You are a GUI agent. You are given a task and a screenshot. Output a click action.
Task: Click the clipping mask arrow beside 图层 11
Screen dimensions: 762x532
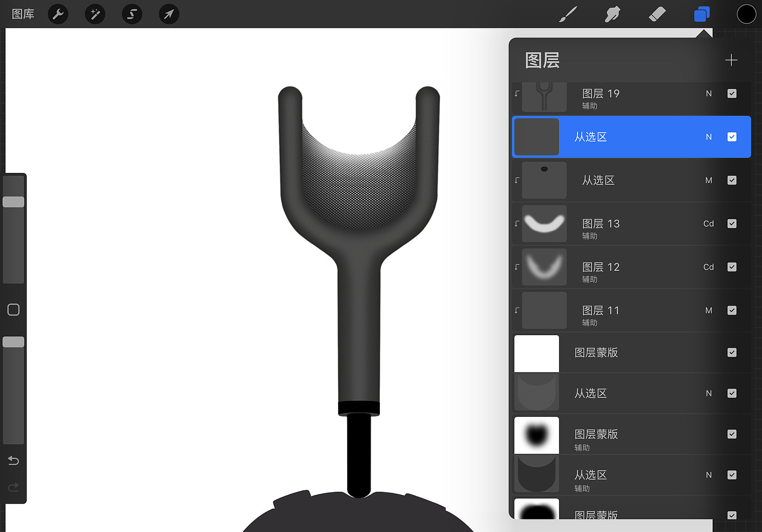pyautogui.click(x=517, y=311)
